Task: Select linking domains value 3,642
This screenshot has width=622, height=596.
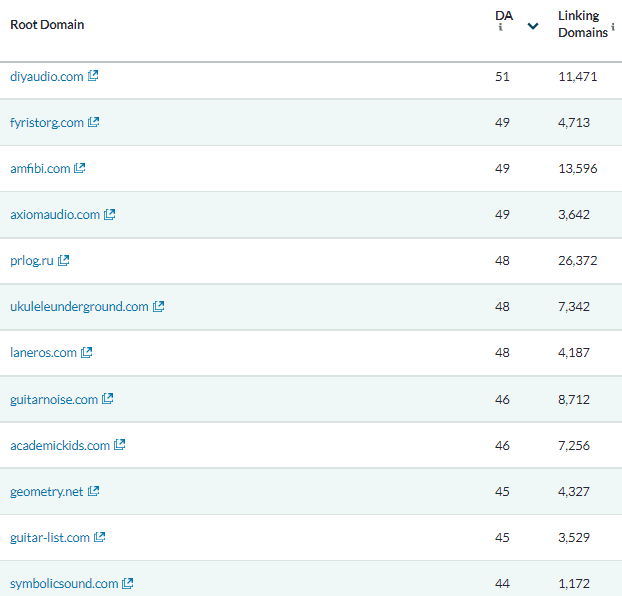Action: pos(574,214)
